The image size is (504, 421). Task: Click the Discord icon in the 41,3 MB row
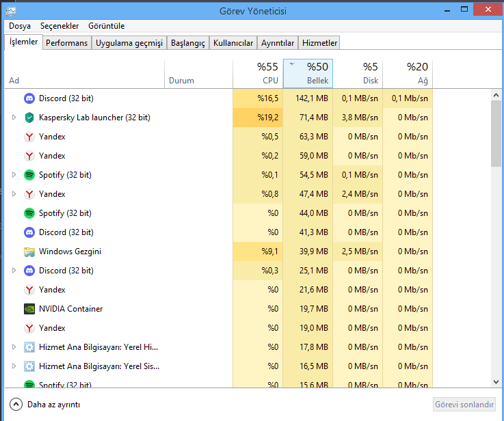(29, 232)
